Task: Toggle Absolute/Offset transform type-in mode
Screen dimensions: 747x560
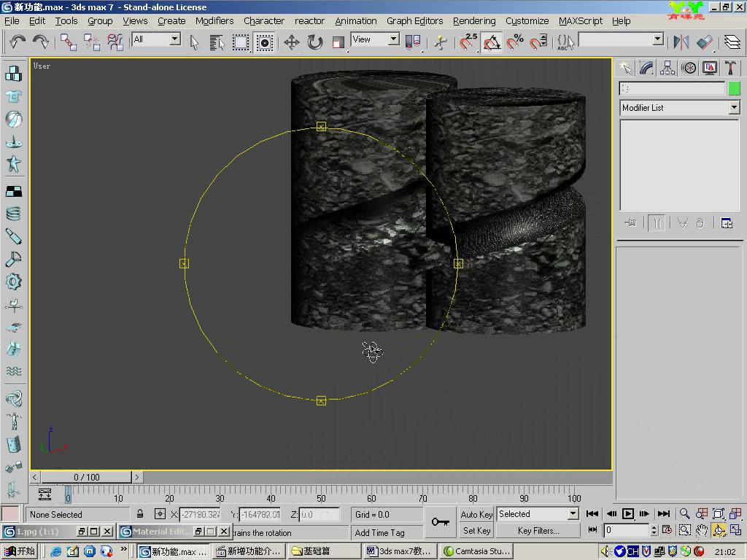Action: tap(160, 514)
